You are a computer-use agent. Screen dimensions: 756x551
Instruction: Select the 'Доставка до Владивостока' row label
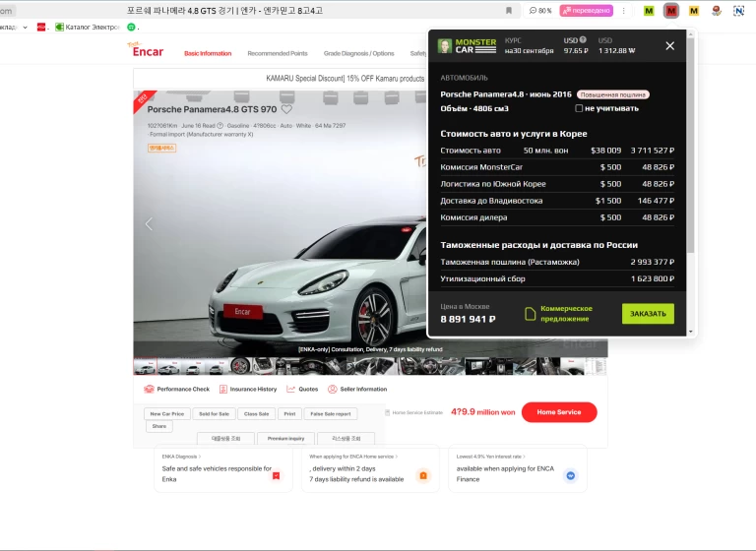(x=491, y=201)
